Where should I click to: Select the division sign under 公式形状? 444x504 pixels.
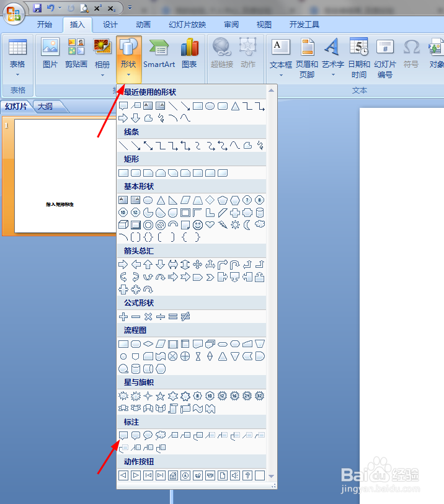point(161,317)
